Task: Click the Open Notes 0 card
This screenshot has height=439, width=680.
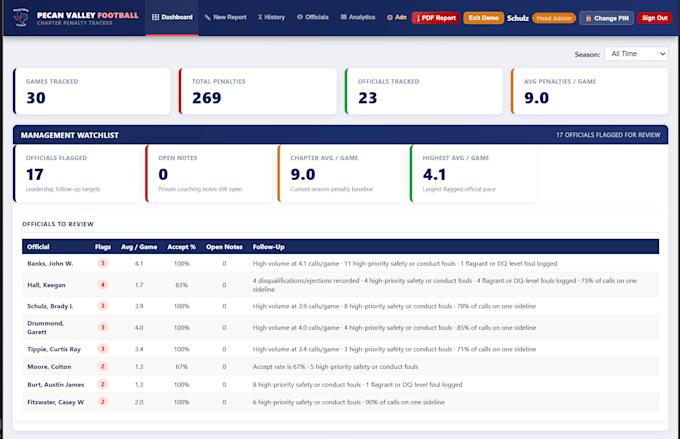Action: click(209, 174)
